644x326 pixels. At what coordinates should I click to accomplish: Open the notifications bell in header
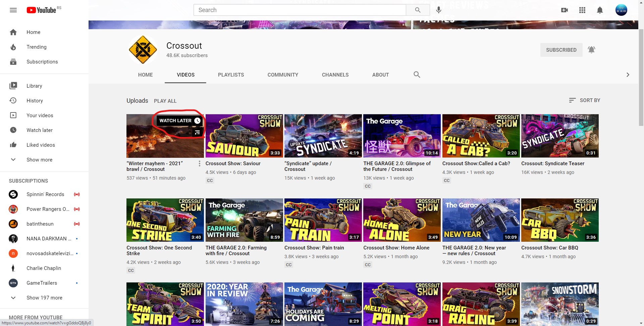[x=600, y=10]
